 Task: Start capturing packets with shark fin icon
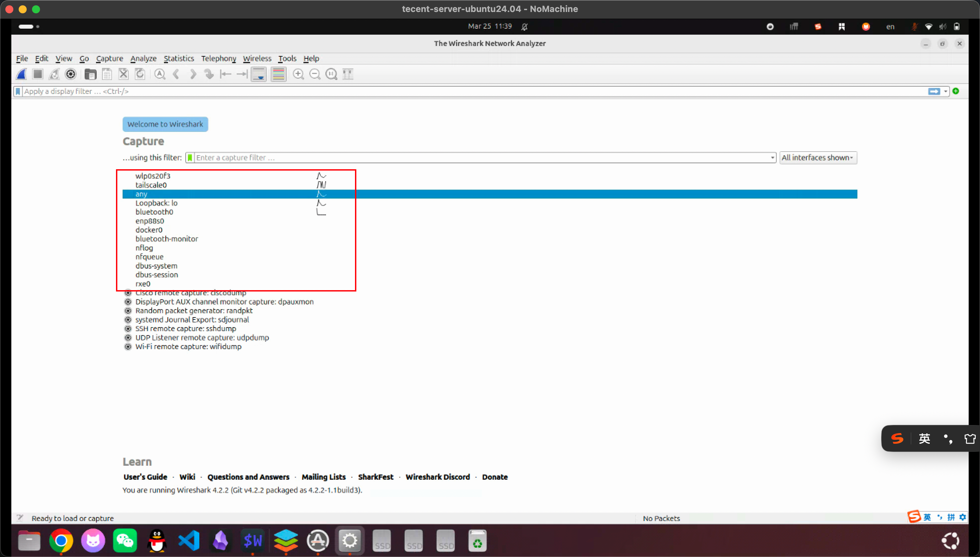click(21, 74)
